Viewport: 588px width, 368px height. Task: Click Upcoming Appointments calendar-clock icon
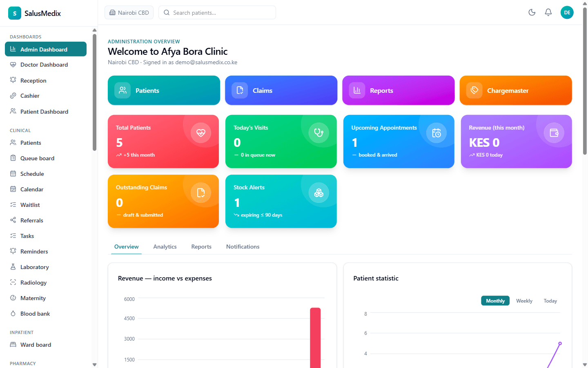point(437,133)
